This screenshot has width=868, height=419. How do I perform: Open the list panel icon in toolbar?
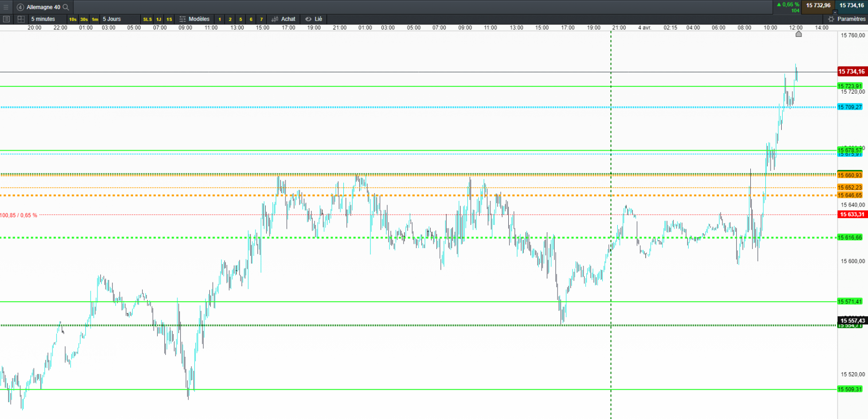(x=6, y=19)
